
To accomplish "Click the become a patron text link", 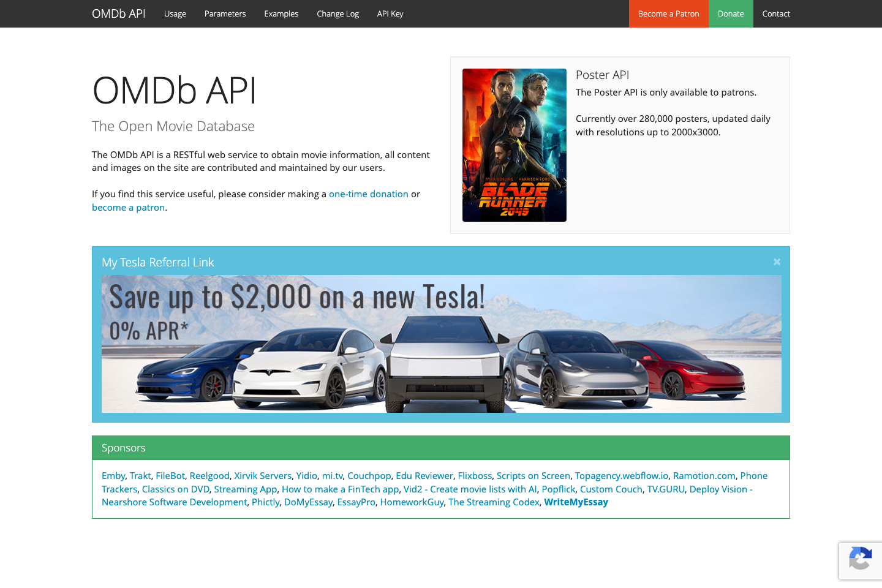I will point(128,207).
